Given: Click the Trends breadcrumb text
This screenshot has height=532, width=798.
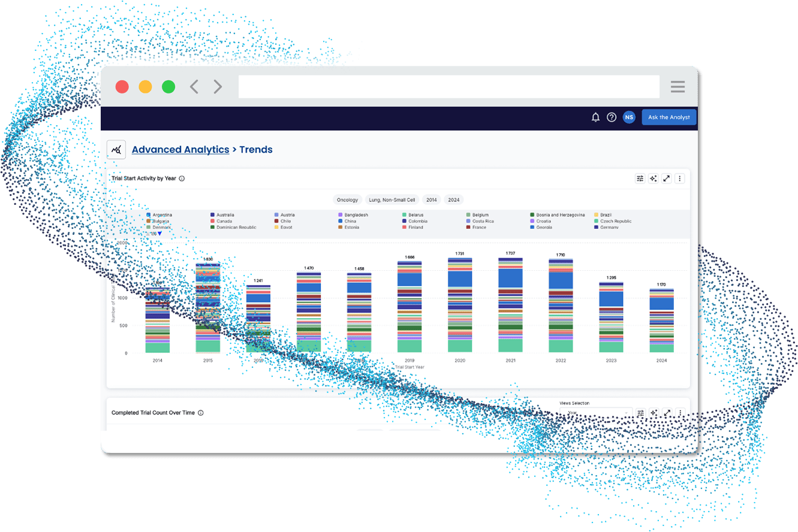Looking at the screenshot, I should pyautogui.click(x=256, y=150).
